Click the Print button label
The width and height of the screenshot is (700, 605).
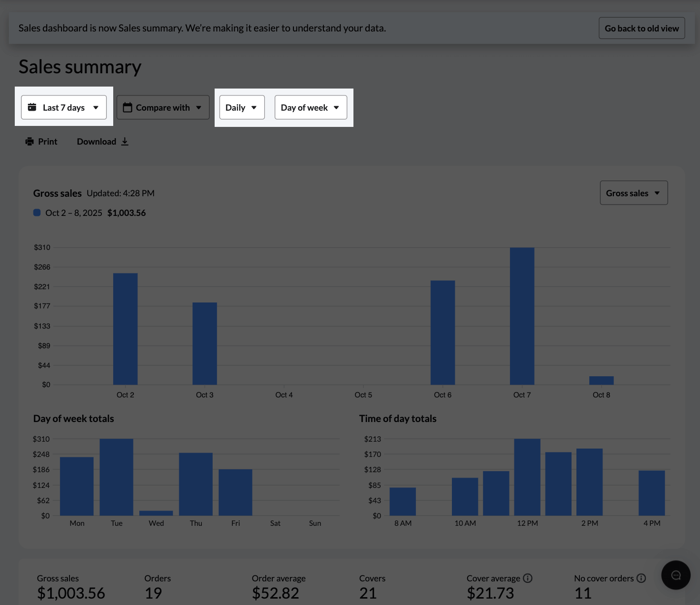tap(48, 142)
